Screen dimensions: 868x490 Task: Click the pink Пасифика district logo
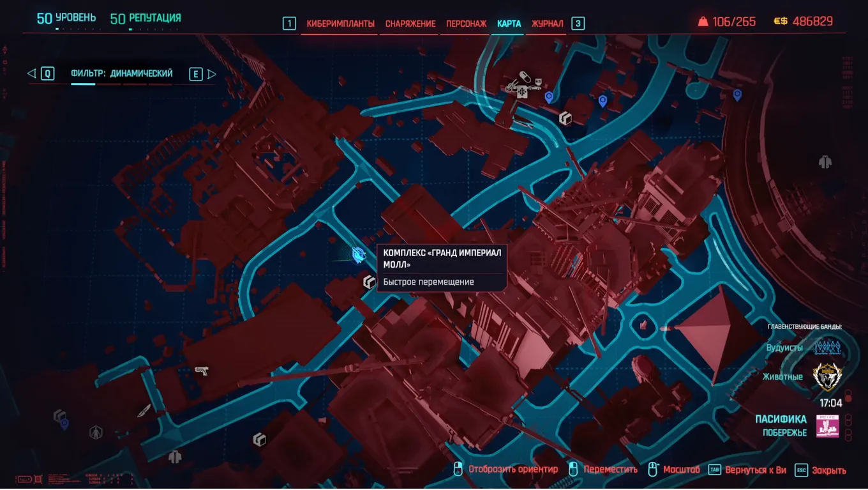[828, 426]
